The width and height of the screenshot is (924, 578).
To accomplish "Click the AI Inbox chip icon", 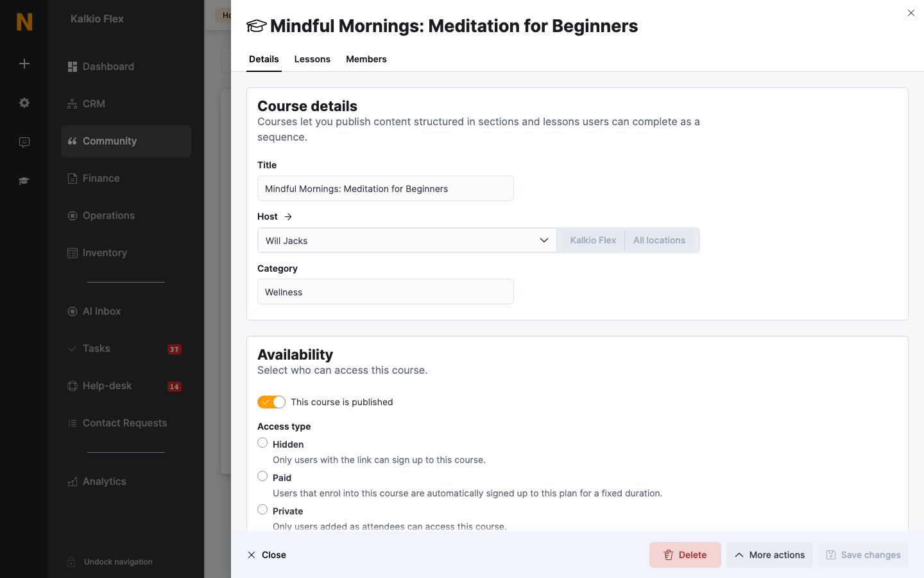I will pyautogui.click(x=73, y=311).
